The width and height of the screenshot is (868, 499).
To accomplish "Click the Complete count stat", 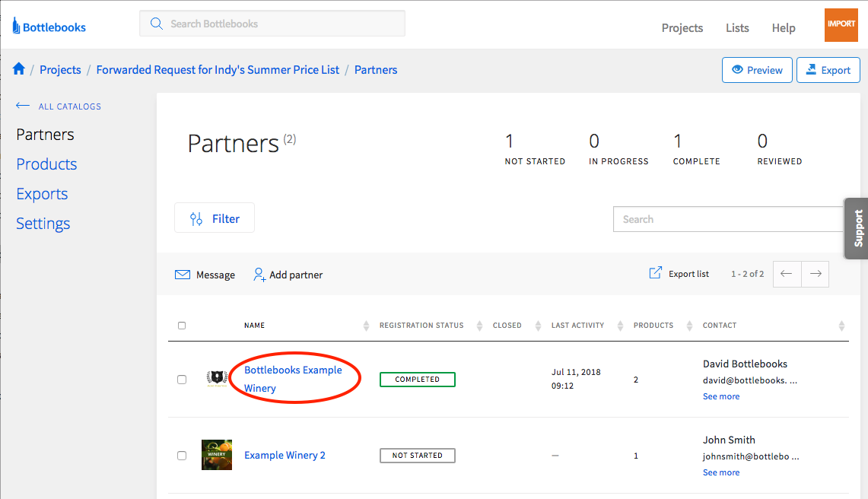I will pos(696,150).
